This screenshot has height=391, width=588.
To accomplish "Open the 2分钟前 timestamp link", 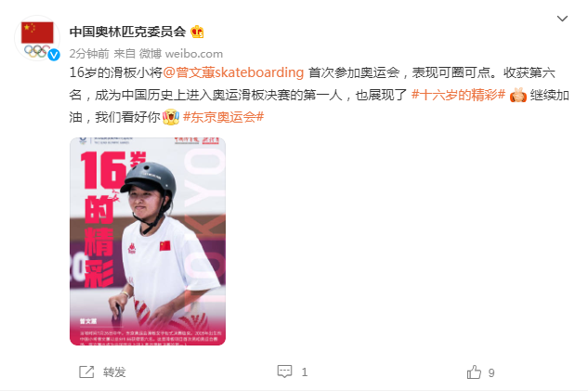I will tap(89, 54).
